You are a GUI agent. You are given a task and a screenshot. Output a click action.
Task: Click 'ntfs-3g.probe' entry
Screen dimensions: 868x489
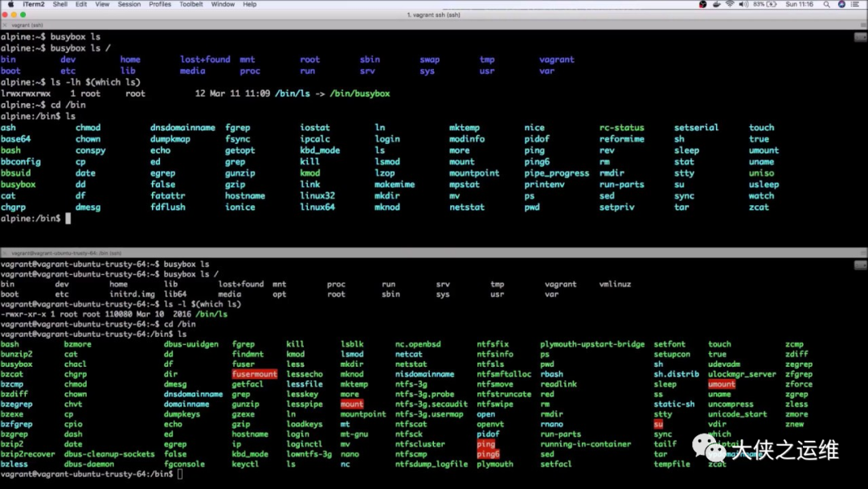pos(424,394)
